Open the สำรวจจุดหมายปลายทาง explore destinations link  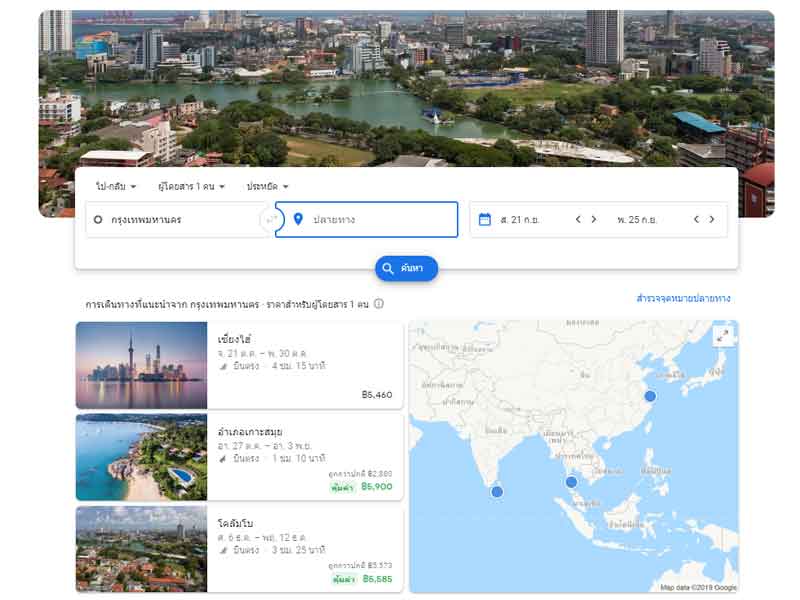[683, 298]
